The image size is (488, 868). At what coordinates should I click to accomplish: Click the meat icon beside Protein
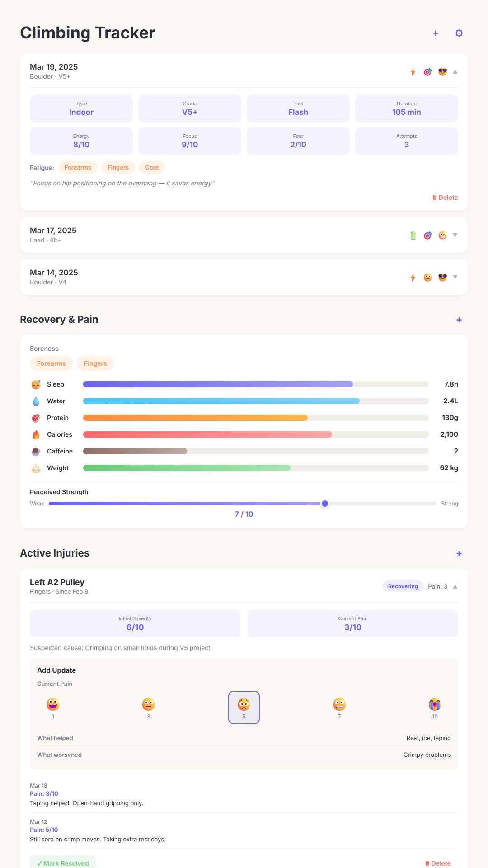pyautogui.click(x=36, y=418)
